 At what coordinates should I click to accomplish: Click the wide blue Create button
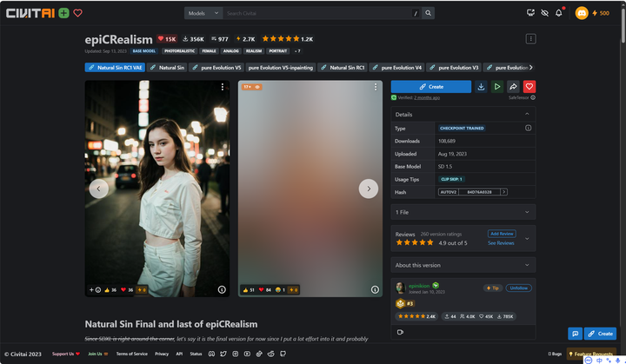[x=431, y=87]
